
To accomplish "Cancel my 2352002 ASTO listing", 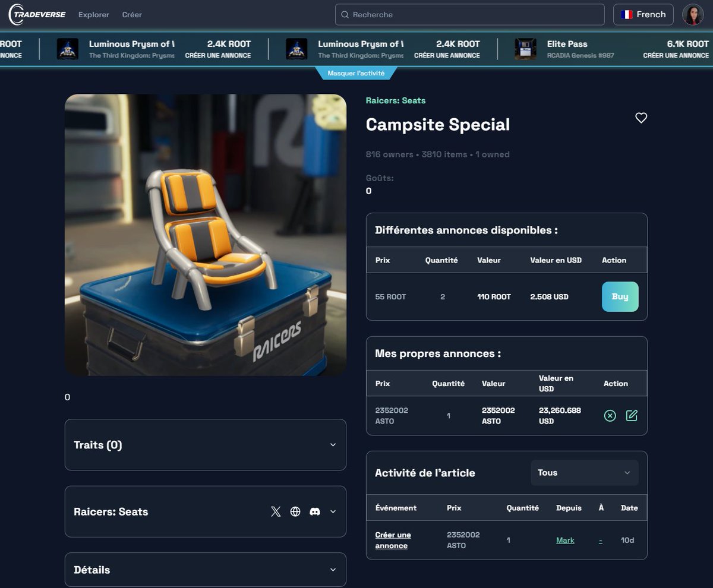I will [610, 416].
